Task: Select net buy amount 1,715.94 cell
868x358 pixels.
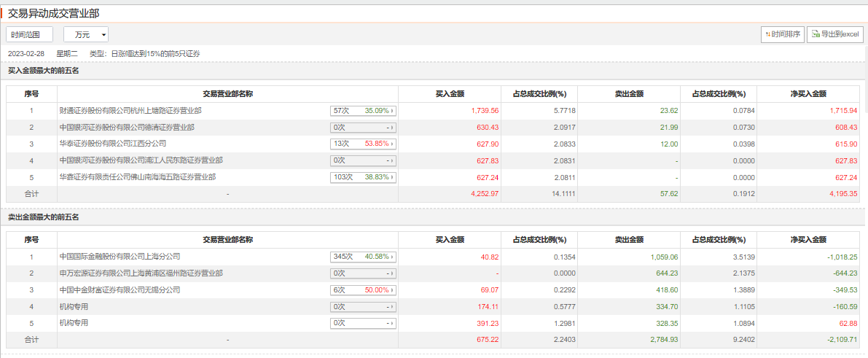Action: [809, 111]
